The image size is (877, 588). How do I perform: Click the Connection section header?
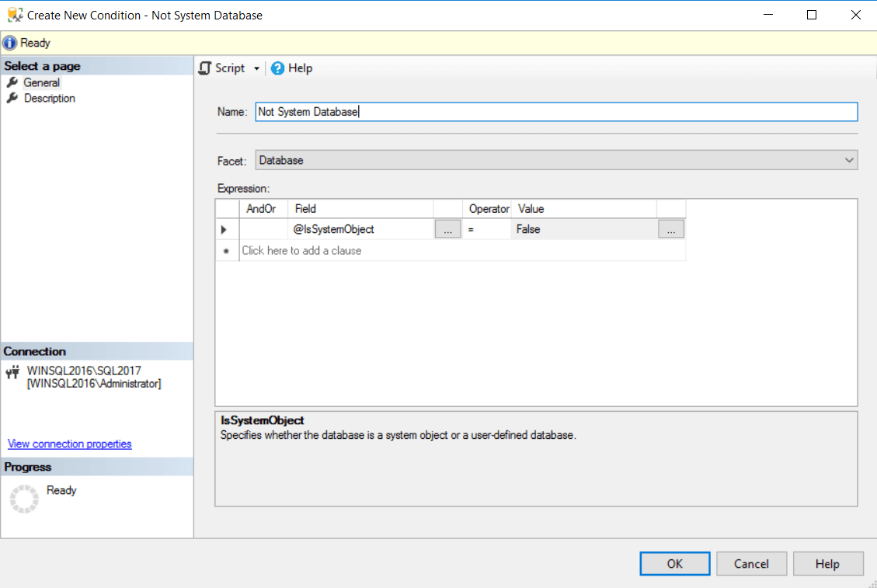(97, 351)
